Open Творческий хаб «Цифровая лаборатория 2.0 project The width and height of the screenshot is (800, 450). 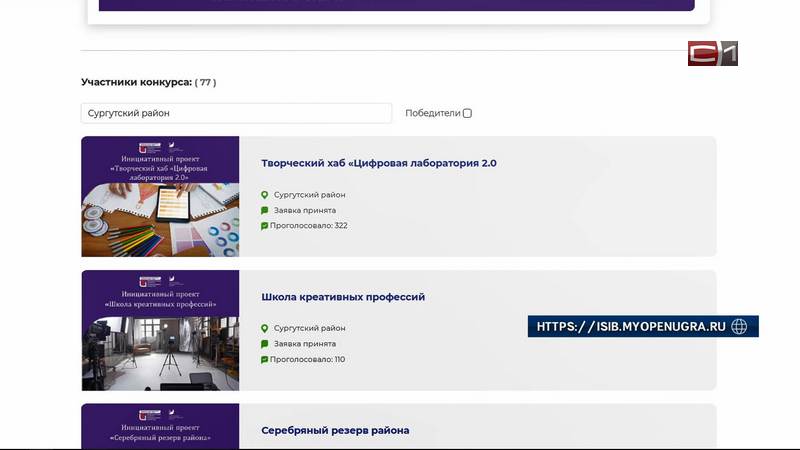point(379,163)
